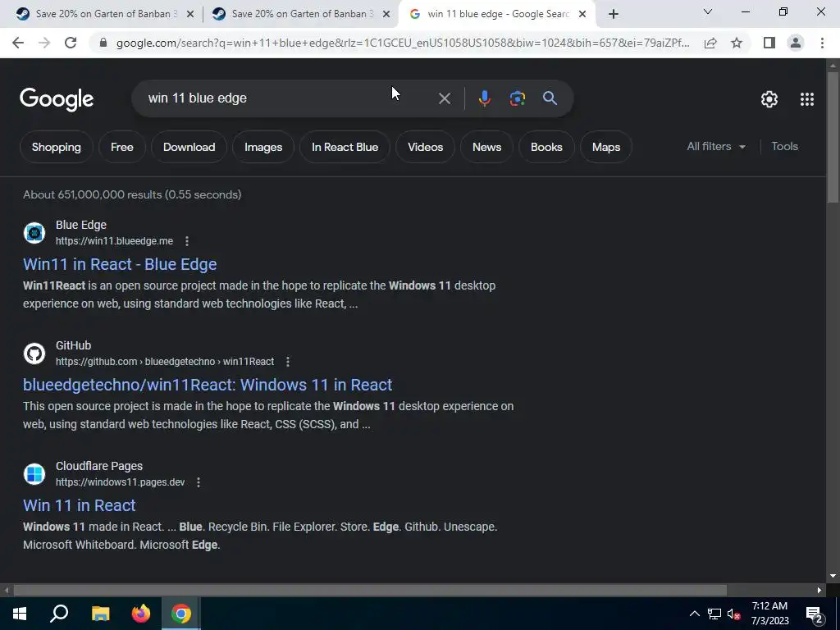Image resolution: width=840 pixels, height=630 pixels.
Task: Click the windows11.pages.dev URL text
Action: tap(120, 482)
